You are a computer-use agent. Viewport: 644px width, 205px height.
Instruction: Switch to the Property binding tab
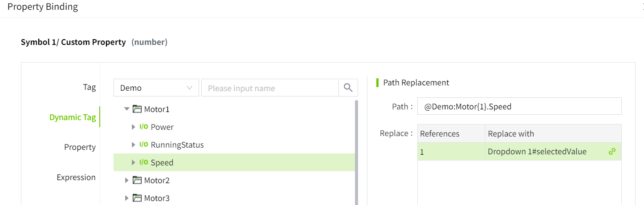[80, 147]
